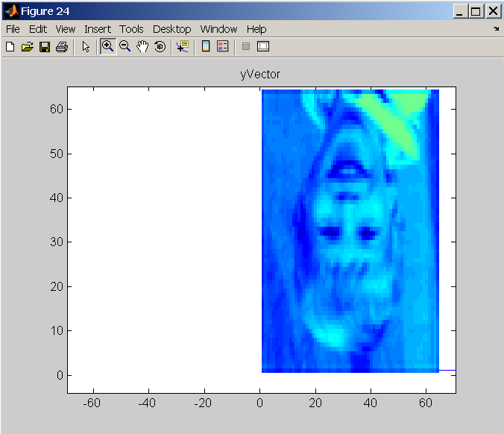Click the x-axis tick label 40
Image resolution: width=504 pixels, height=434 pixels.
click(371, 403)
